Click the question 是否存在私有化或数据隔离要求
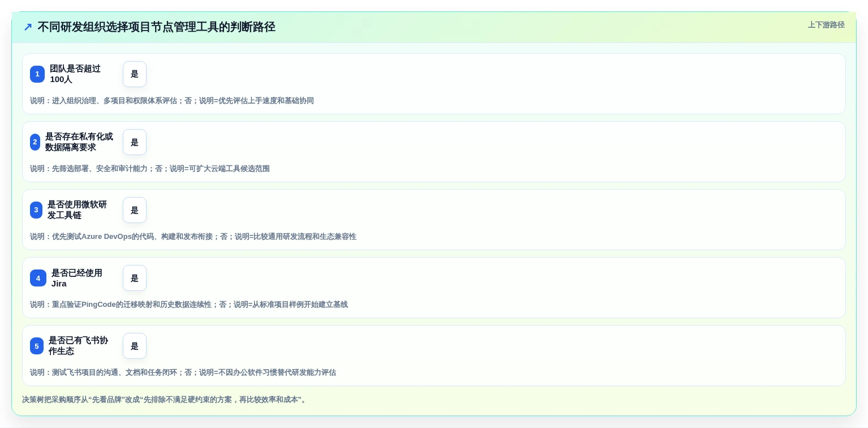Viewport: 868px width, 428px height. tap(79, 142)
